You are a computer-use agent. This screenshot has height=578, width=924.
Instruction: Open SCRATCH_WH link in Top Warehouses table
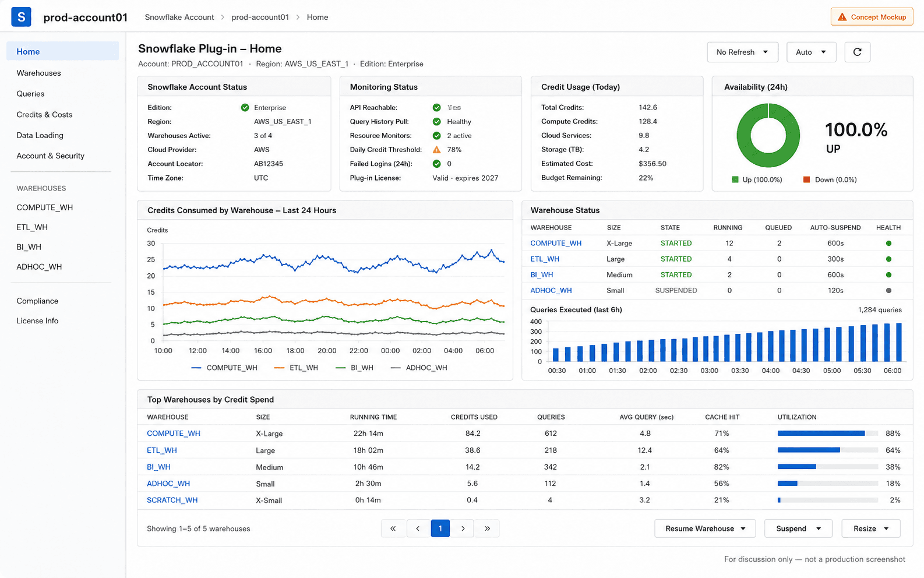172,500
